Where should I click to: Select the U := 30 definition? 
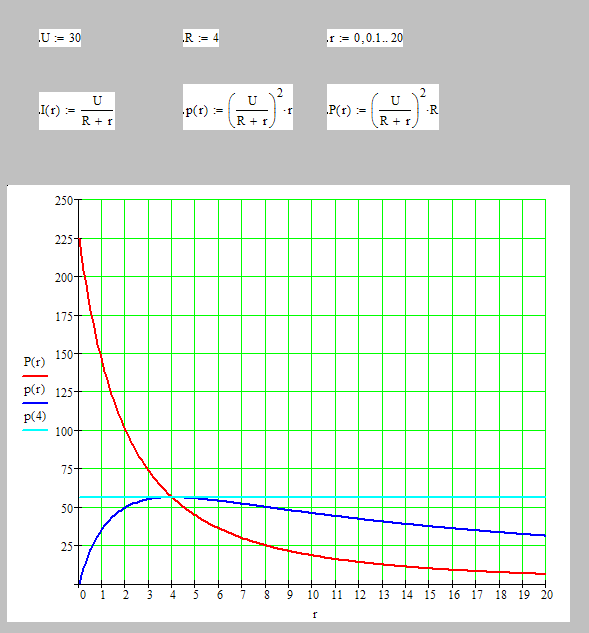coord(60,38)
